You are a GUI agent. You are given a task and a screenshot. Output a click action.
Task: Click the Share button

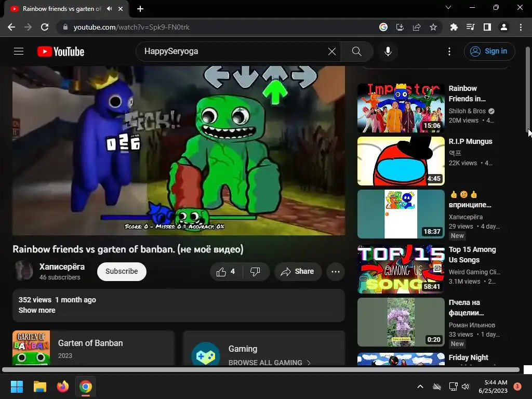(x=298, y=271)
